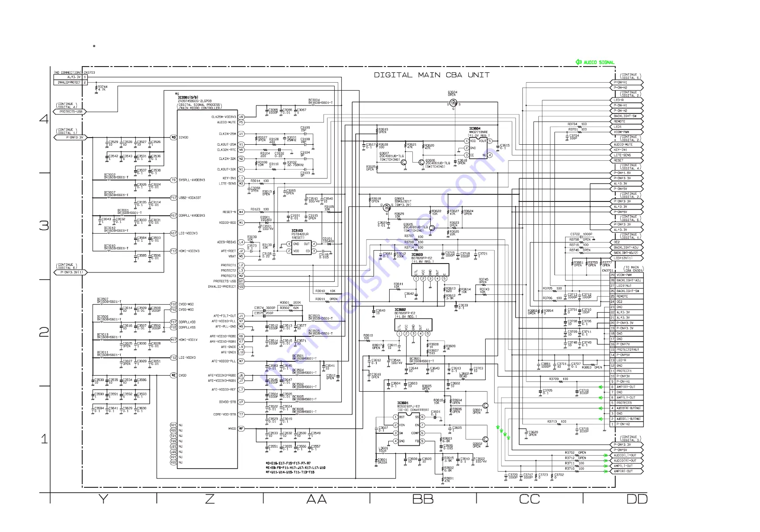Click the CLKOUT-32K pin label
The width and height of the screenshot is (760, 532).
coord(226,169)
